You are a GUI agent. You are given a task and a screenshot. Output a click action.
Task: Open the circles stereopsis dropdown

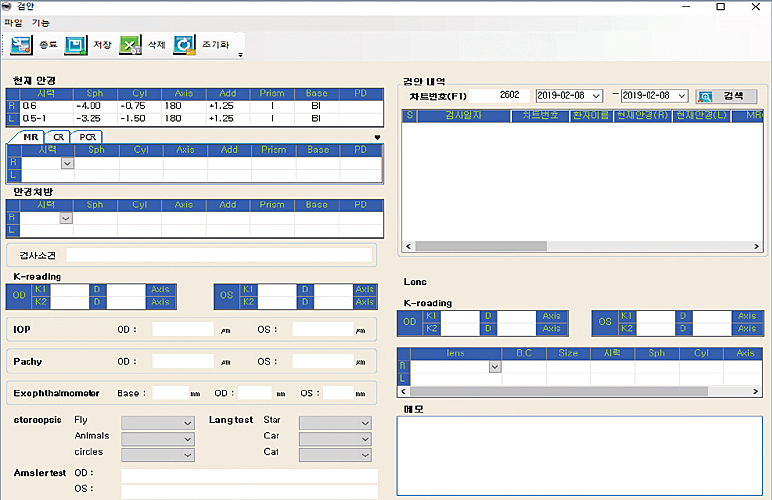(158, 455)
